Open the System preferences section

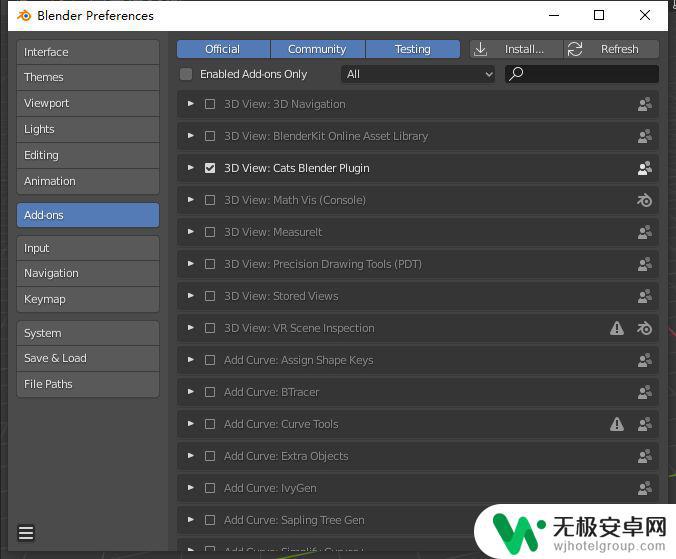88,333
